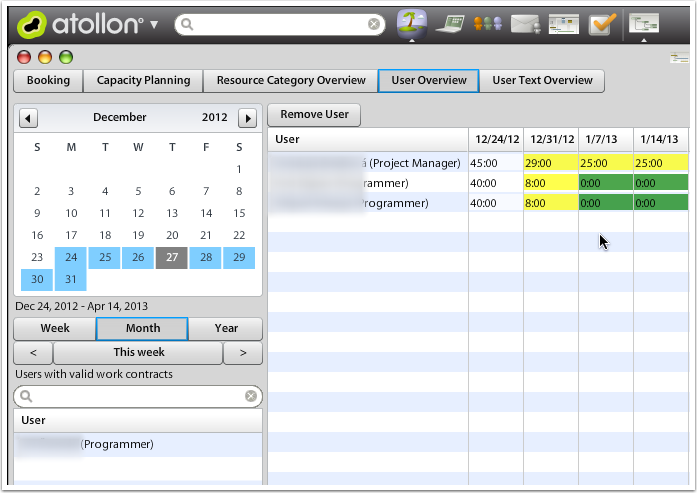Image resolution: width=697 pixels, height=493 pixels.
Task: Switch to User Text Overview tab
Action: pyautogui.click(x=542, y=81)
